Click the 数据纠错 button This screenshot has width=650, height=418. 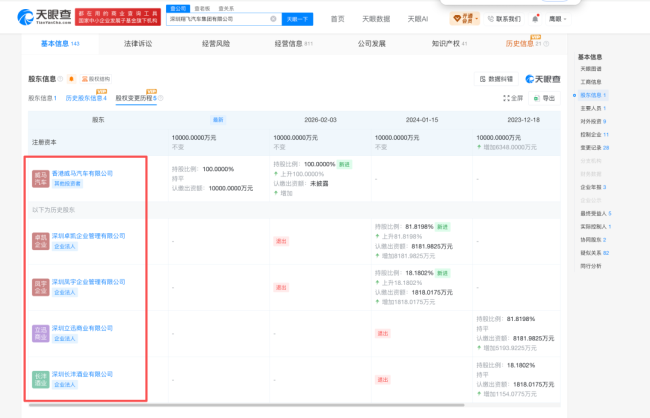click(x=496, y=79)
